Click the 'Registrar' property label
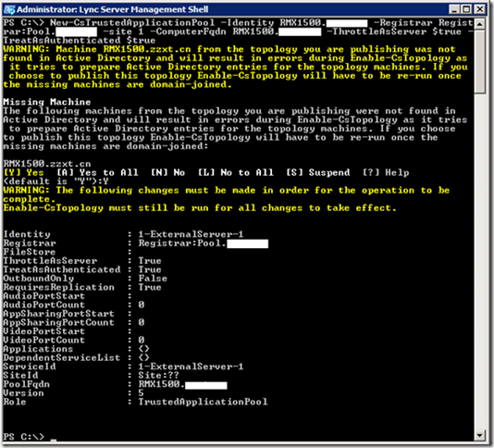The image size is (494, 448). click(x=30, y=243)
